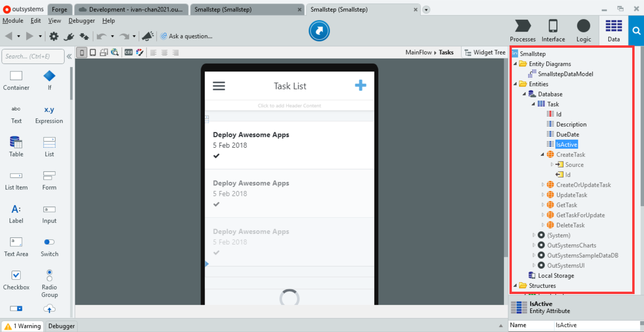Screen dimensions: 644x332
Task: Open the CSS style sheet editor
Action: click(128, 52)
